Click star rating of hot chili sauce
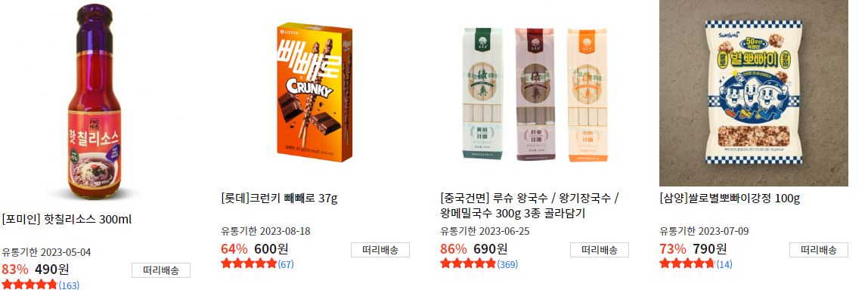The width and height of the screenshot is (868, 305). click(29, 285)
